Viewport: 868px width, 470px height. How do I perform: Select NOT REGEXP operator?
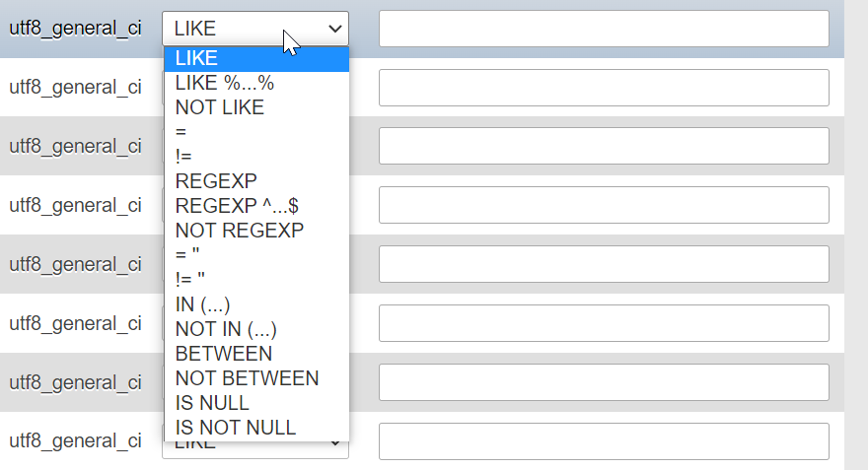tap(256, 231)
